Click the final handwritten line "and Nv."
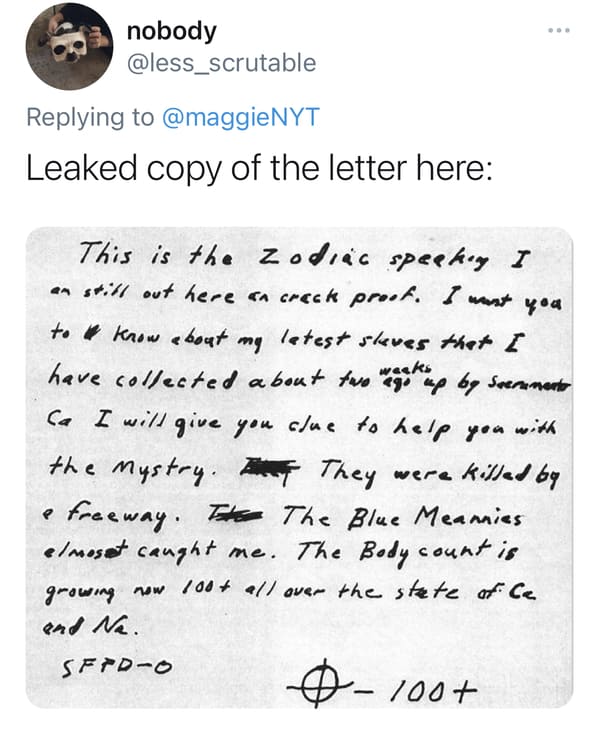599x732 pixels. pos(91,626)
